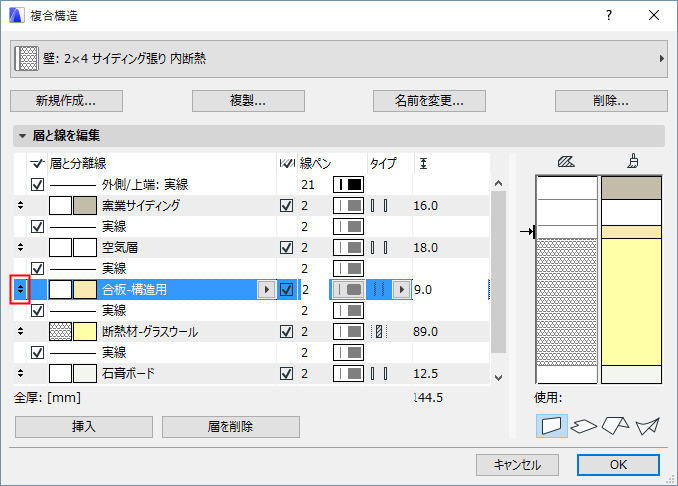Screen dimensions: 678x486
Task: Click the wall composite icon beside the structure name
Action: pyautogui.click(x=26, y=58)
